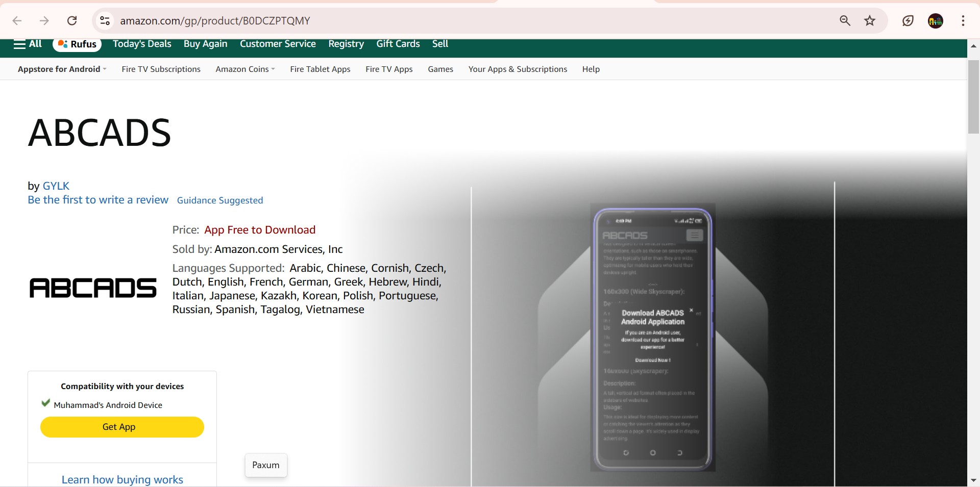The image size is (980, 487).
Task: Click the scrollbar up arrow
Action: pyautogui.click(x=973, y=46)
